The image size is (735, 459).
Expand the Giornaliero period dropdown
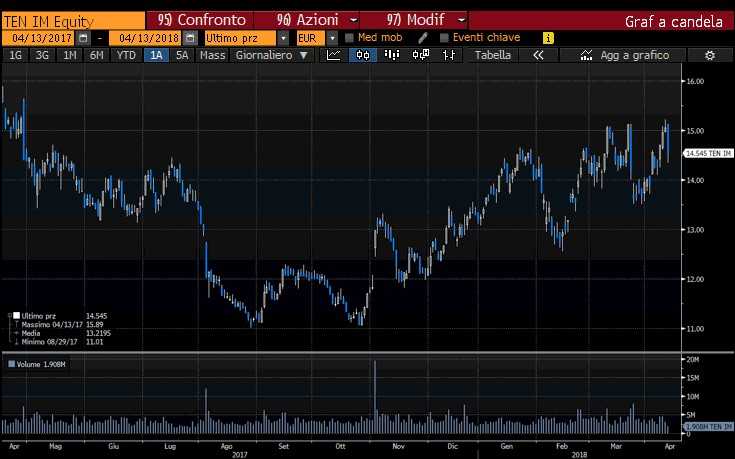click(x=304, y=55)
